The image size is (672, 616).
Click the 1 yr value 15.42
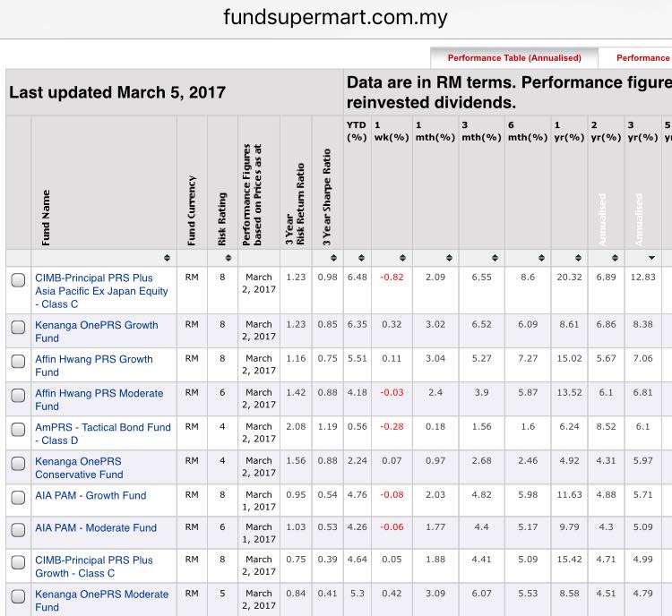(x=569, y=560)
